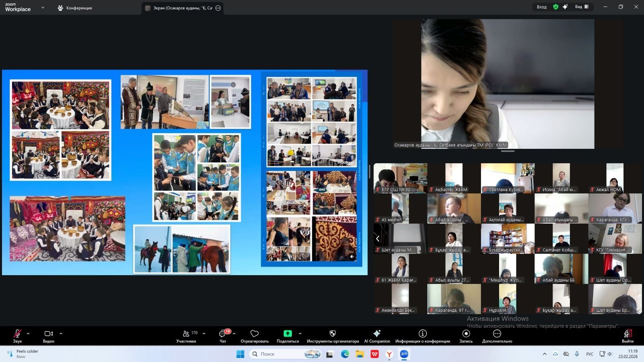Open Отреагировать reactions heart icon
Image resolution: width=644 pixels, height=362 pixels.
coord(254,336)
